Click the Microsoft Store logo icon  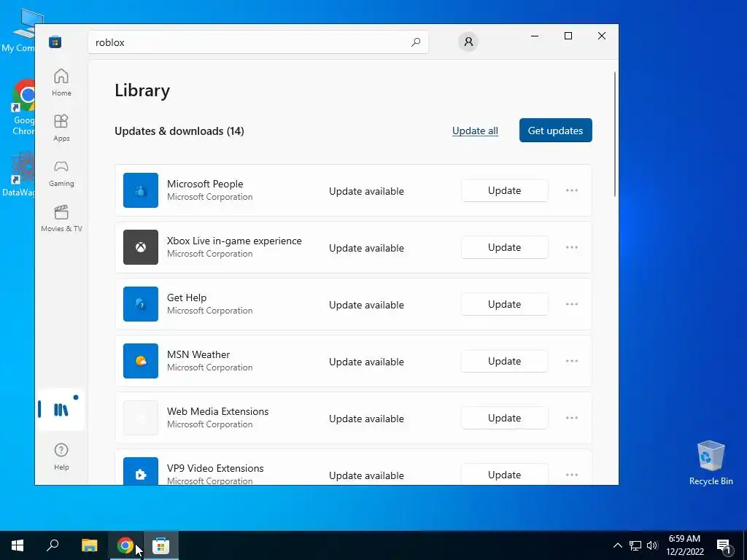55,42
